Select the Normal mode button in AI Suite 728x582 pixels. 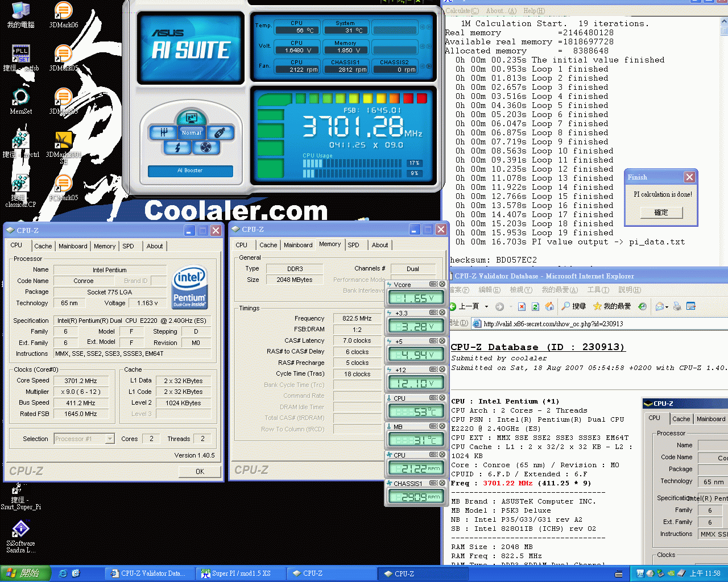tap(192, 133)
